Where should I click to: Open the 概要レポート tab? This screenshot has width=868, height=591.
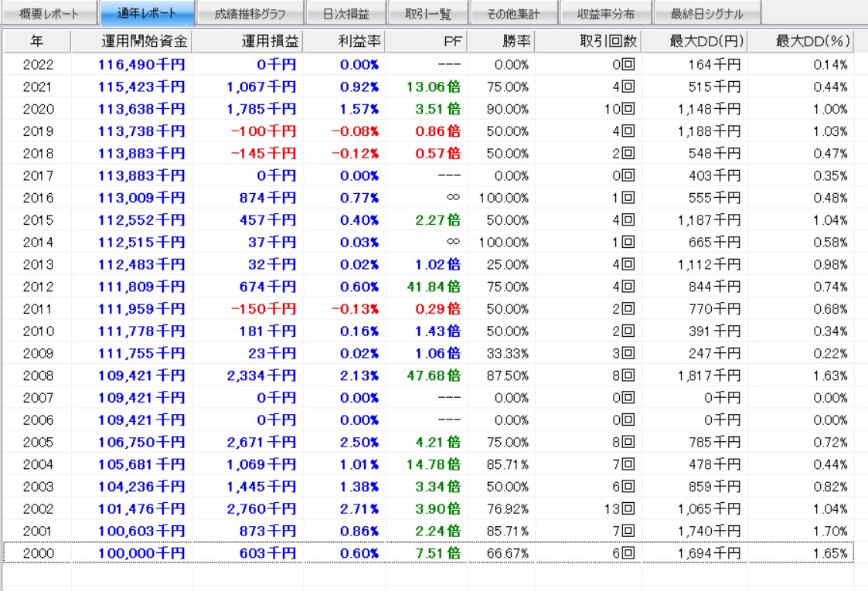click(48, 14)
